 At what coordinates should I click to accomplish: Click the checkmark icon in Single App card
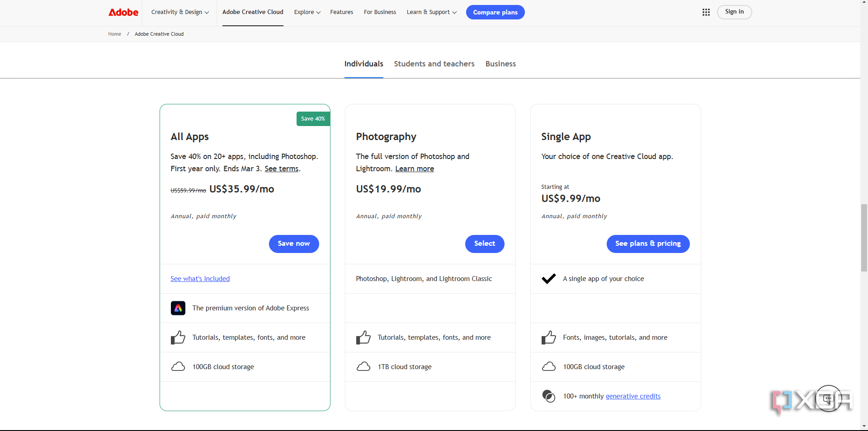click(x=548, y=279)
